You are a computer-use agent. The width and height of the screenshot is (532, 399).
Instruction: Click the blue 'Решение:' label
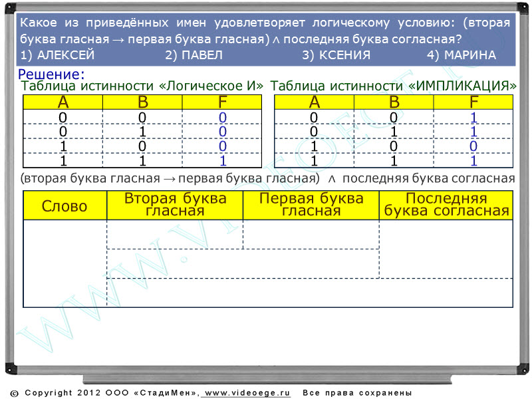[x=51, y=74]
